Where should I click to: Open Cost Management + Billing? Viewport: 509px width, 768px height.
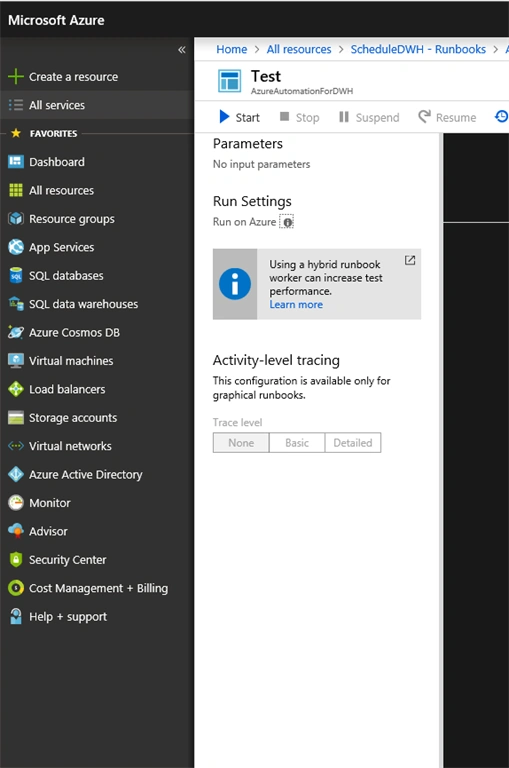[x=98, y=588]
